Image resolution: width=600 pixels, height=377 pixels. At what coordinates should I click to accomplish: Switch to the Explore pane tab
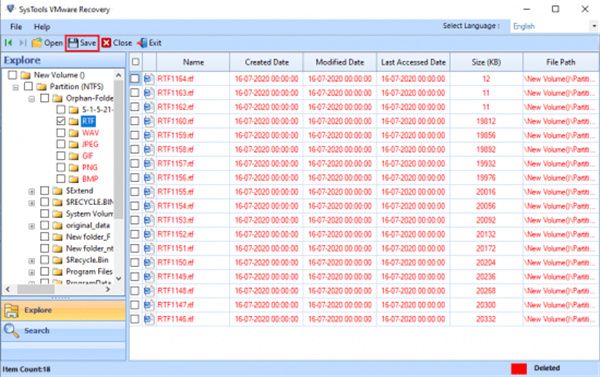(x=64, y=310)
